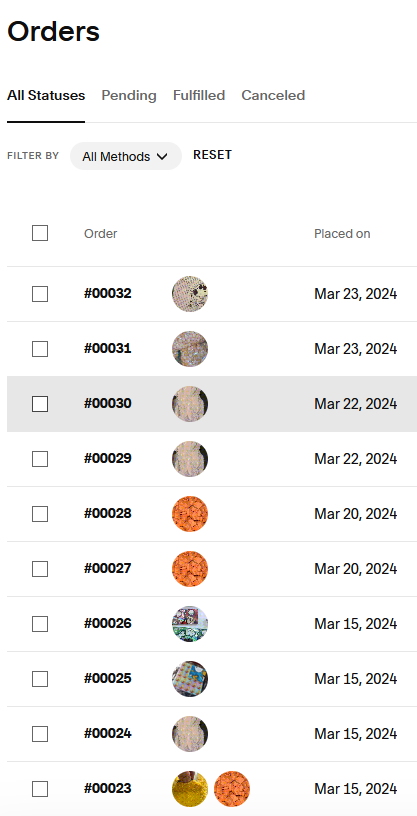Switch to the Fulfilled tab

pyautogui.click(x=199, y=96)
